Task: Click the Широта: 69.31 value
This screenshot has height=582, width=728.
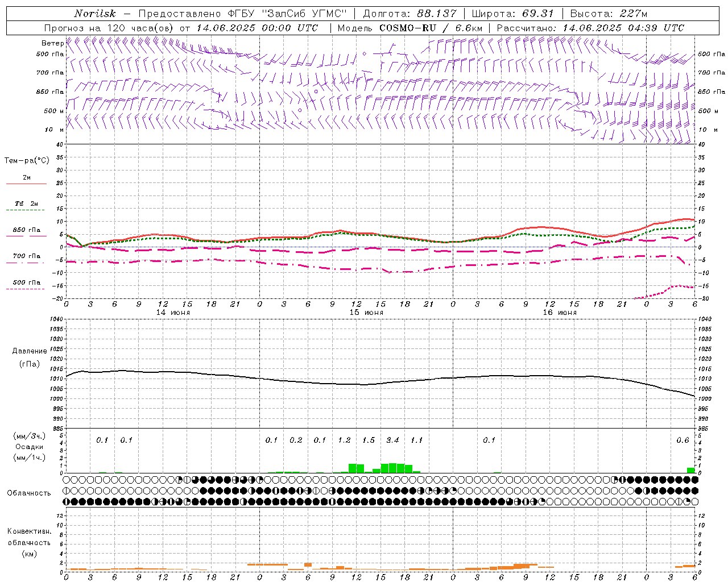Action: point(513,14)
